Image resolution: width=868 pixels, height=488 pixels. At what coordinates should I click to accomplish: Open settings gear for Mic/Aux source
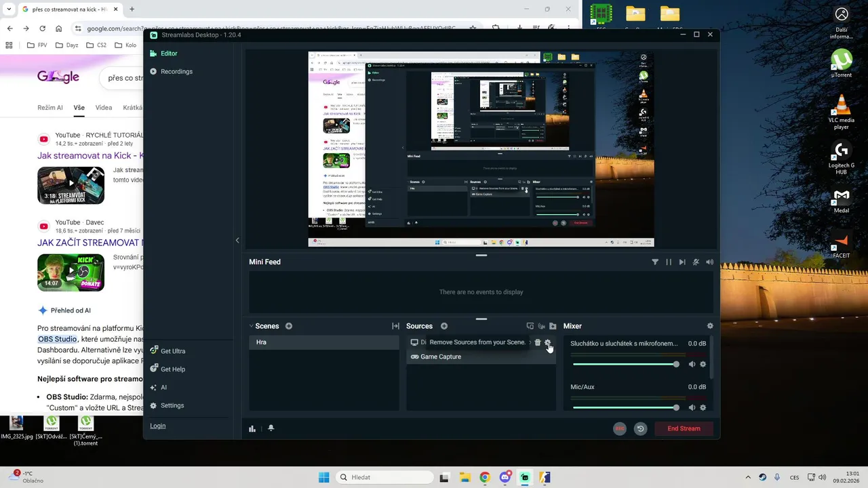(703, 407)
